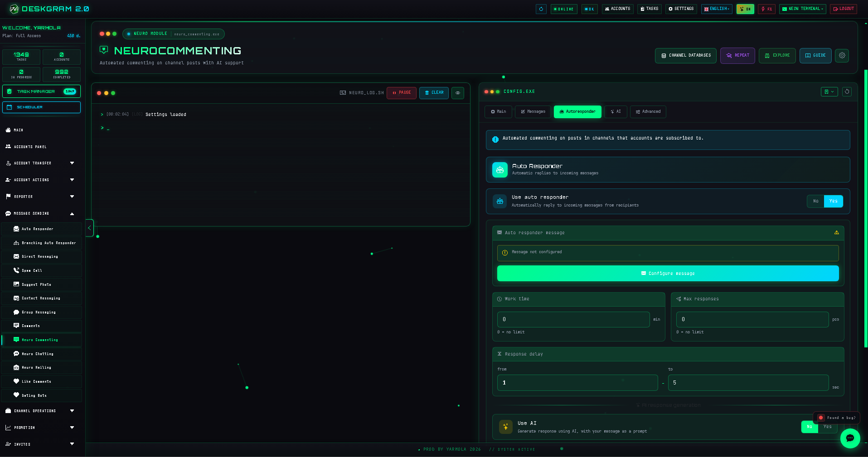Click the refresh icon in top bar

pos(541,9)
